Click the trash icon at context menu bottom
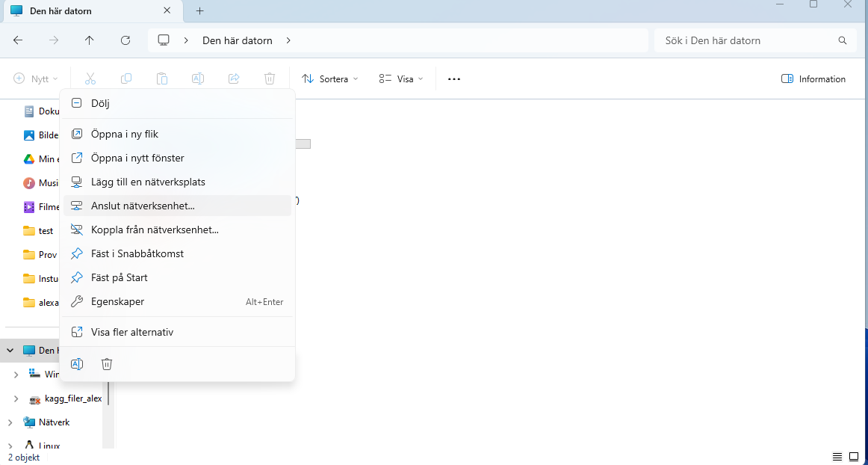The height and width of the screenshot is (465, 868). 107,364
